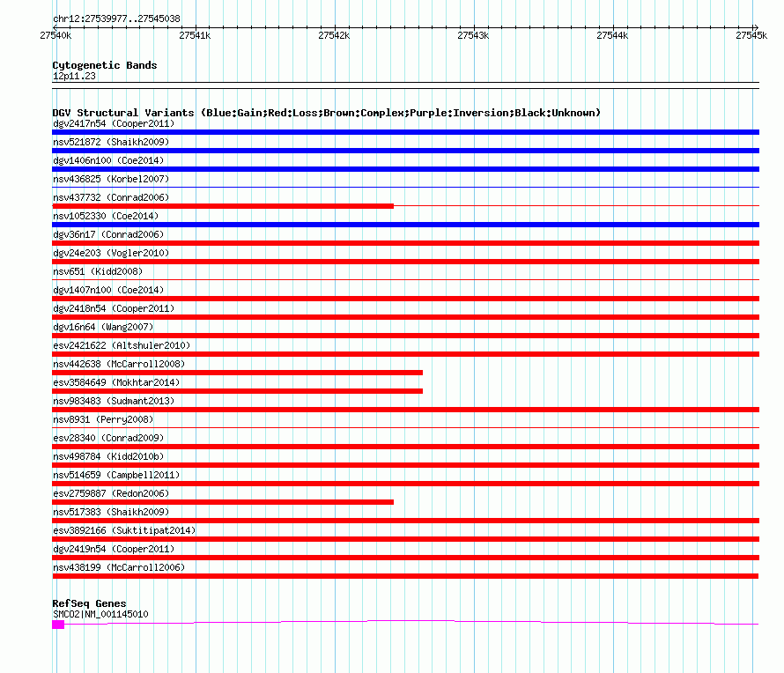Click the blue gain bar under nsv521872
The width and height of the screenshot is (784, 673).
405,151
